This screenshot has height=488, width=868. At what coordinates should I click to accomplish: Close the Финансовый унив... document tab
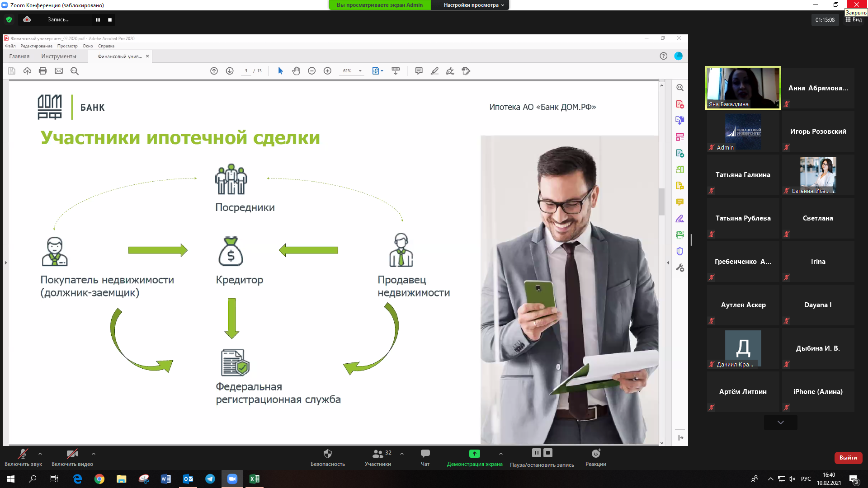[147, 56]
